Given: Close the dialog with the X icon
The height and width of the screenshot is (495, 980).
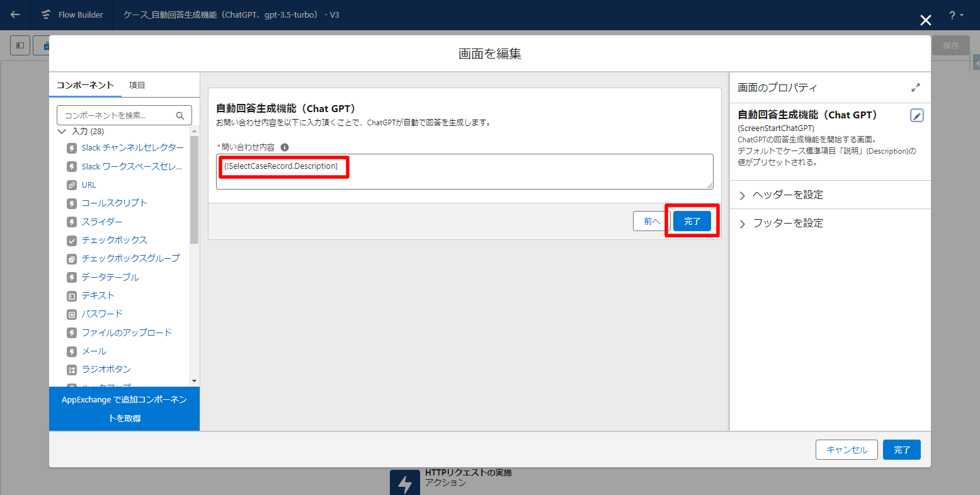Looking at the screenshot, I should pos(925,20).
